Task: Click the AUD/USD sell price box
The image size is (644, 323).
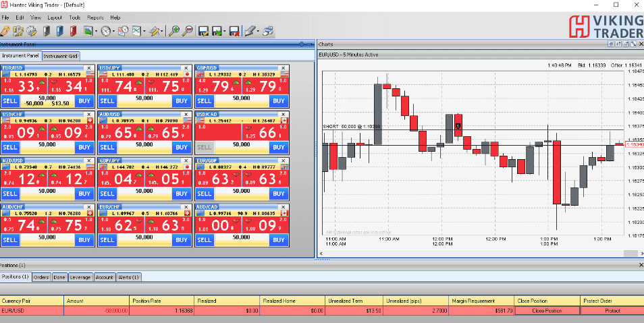Action: pyautogui.click(x=121, y=132)
